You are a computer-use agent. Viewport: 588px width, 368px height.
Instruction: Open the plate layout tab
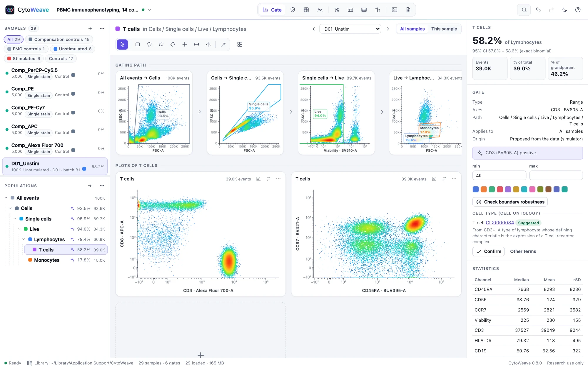(364, 10)
